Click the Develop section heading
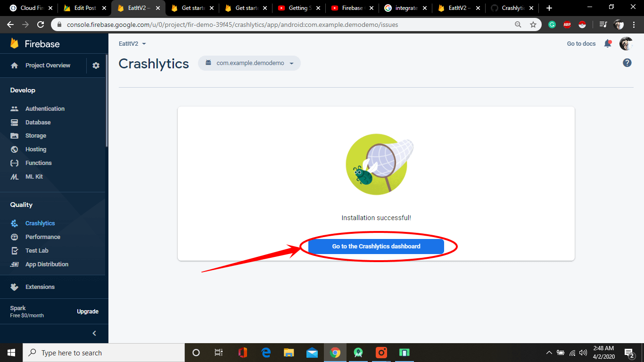The width and height of the screenshot is (644, 362). coord(23,90)
